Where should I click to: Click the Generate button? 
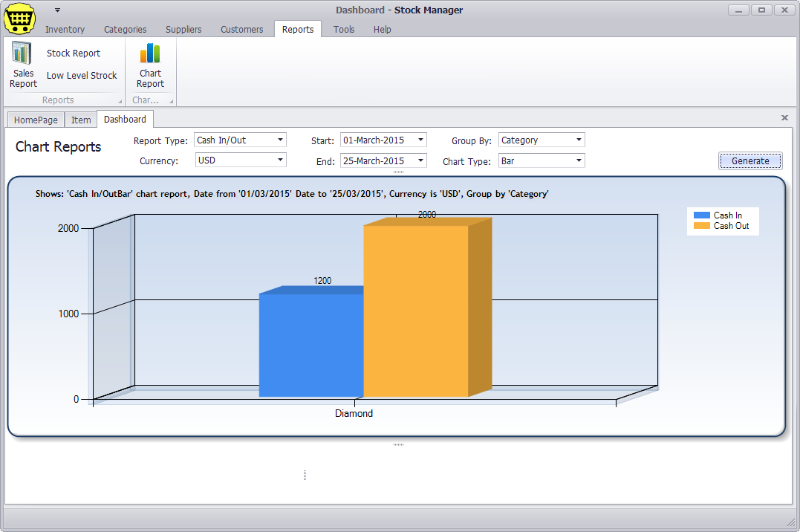750,160
